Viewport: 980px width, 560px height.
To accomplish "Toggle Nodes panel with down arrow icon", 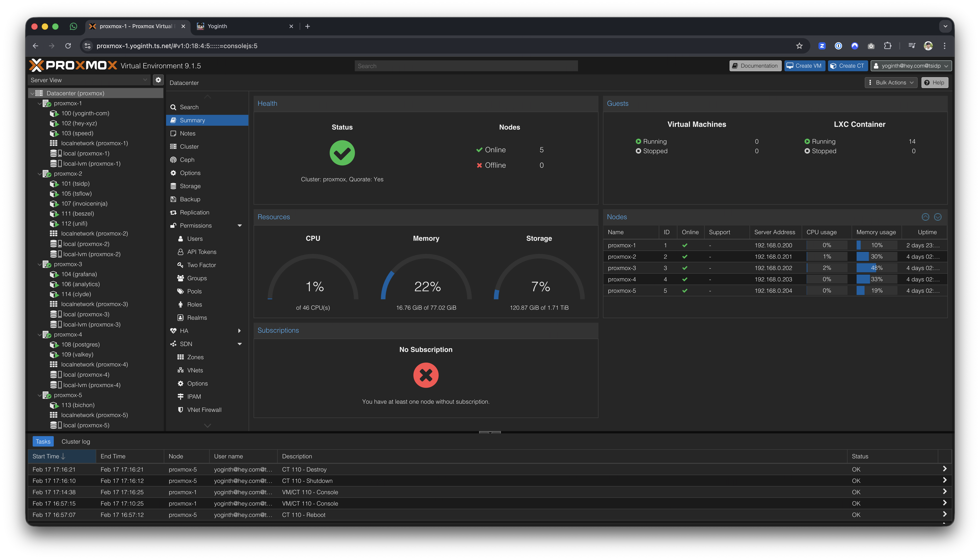I will (938, 217).
